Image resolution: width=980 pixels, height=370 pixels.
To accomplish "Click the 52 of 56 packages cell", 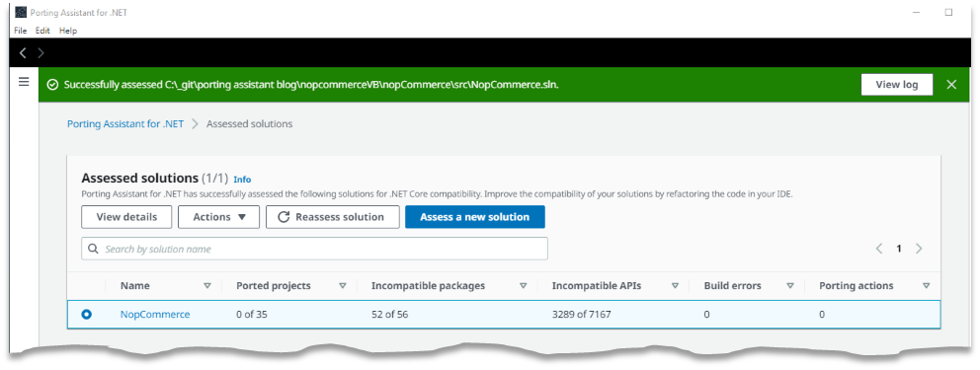I will (389, 315).
